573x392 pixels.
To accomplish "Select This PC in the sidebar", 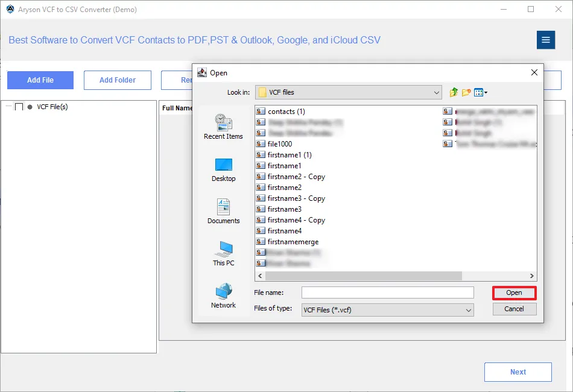I will pos(223,253).
